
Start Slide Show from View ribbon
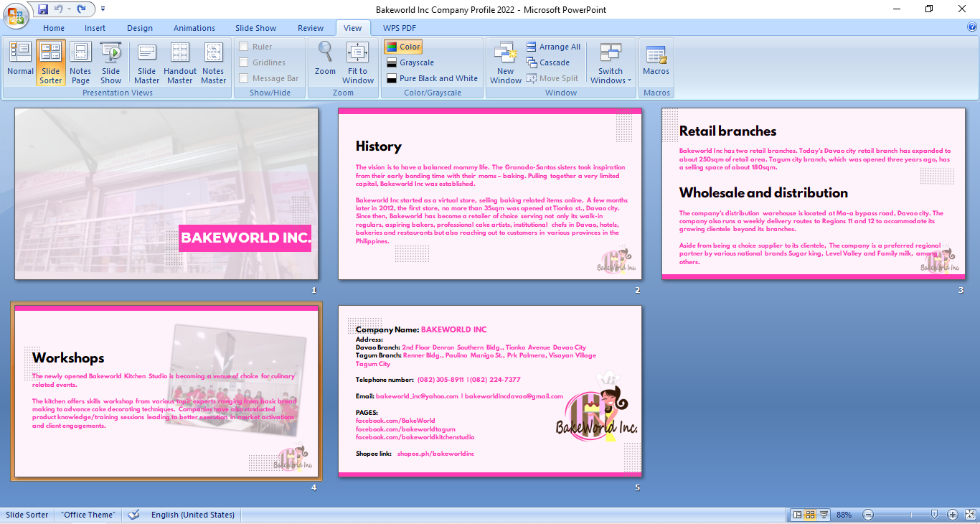coord(111,62)
